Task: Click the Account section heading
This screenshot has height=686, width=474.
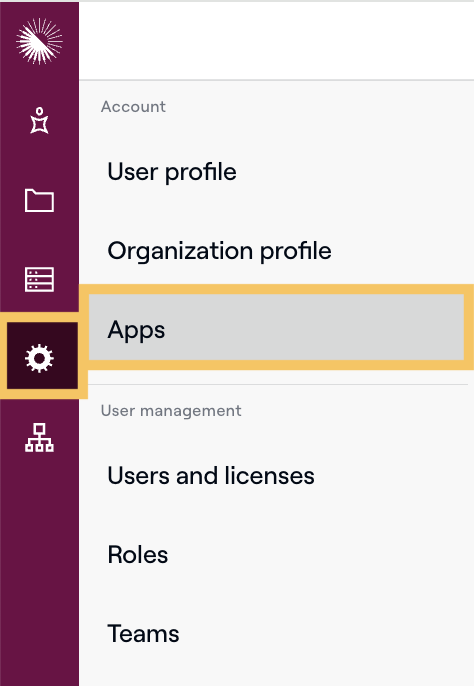Action: [x=133, y=106]
